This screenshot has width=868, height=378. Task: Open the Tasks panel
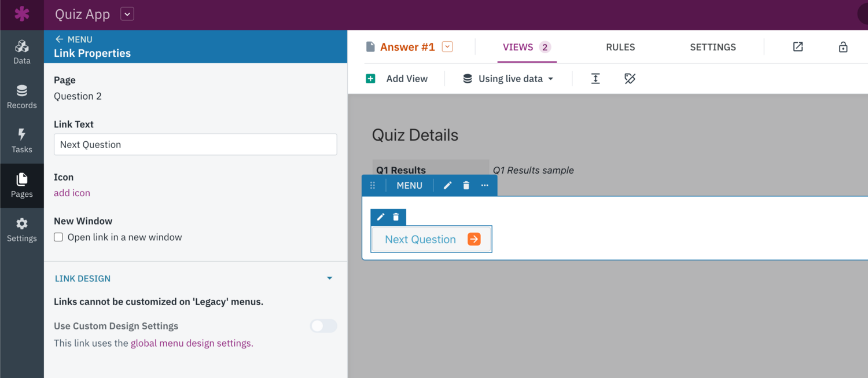(22, 141)
